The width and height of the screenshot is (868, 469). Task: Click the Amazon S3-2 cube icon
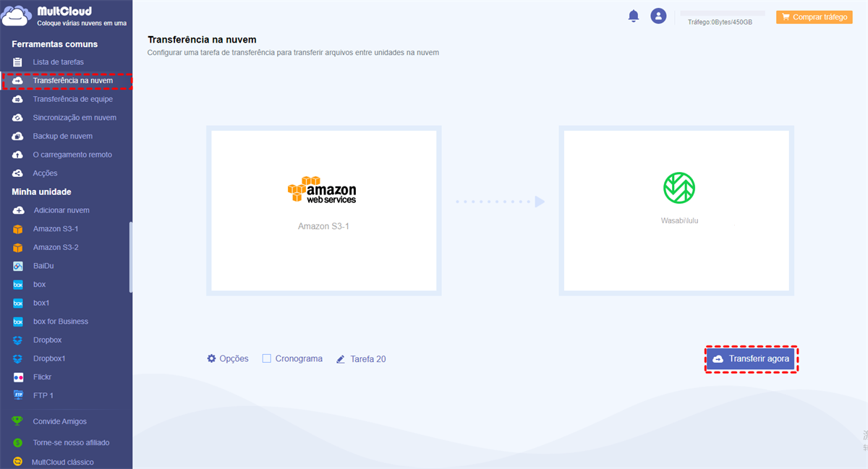click(17, 247)
